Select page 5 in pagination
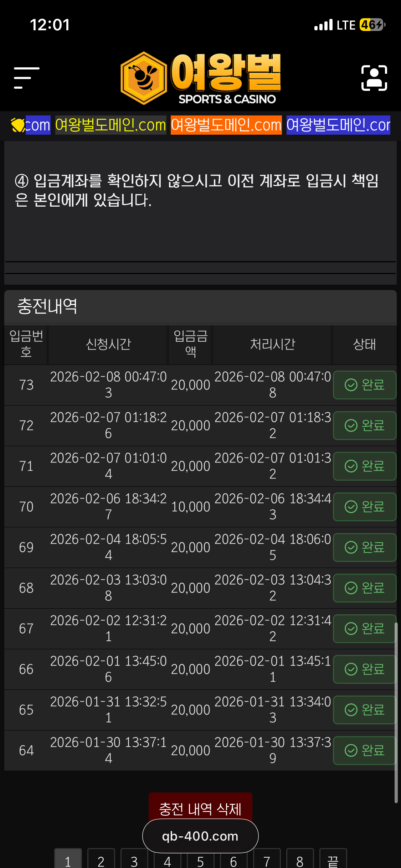This screenshot has height=868, width=401. (200, 861)
